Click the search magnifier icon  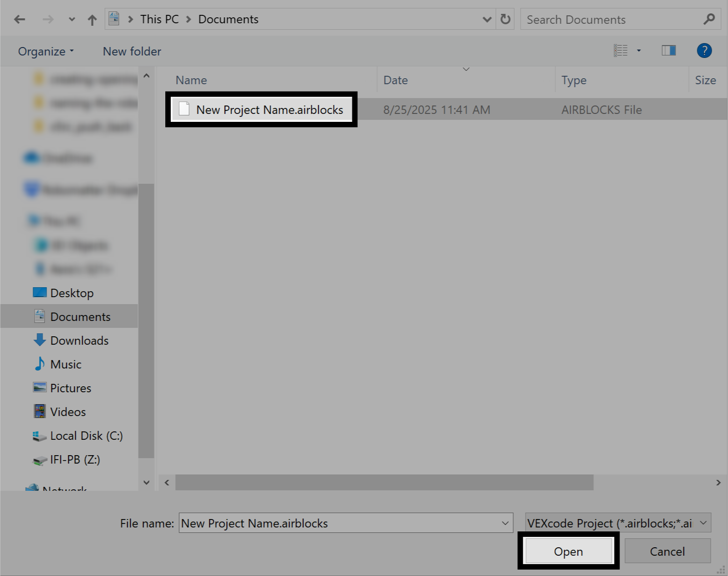pyautogui.click(x=709, y=19)
